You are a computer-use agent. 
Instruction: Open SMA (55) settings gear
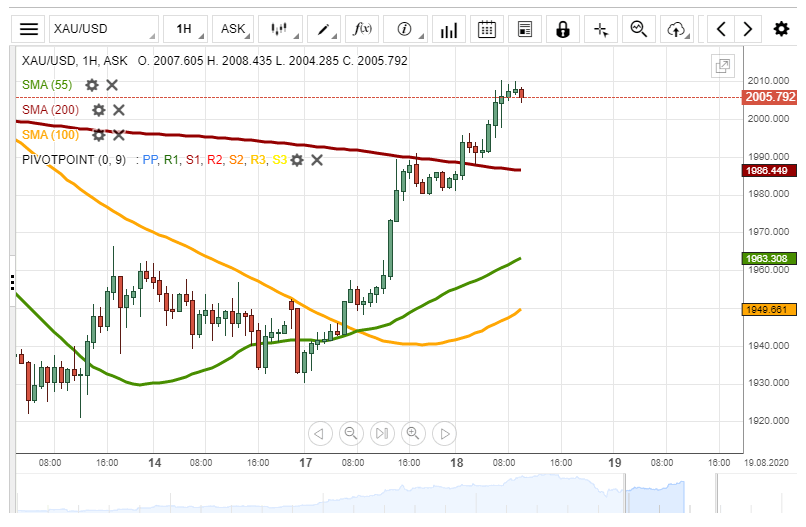(x=92, y=85)
